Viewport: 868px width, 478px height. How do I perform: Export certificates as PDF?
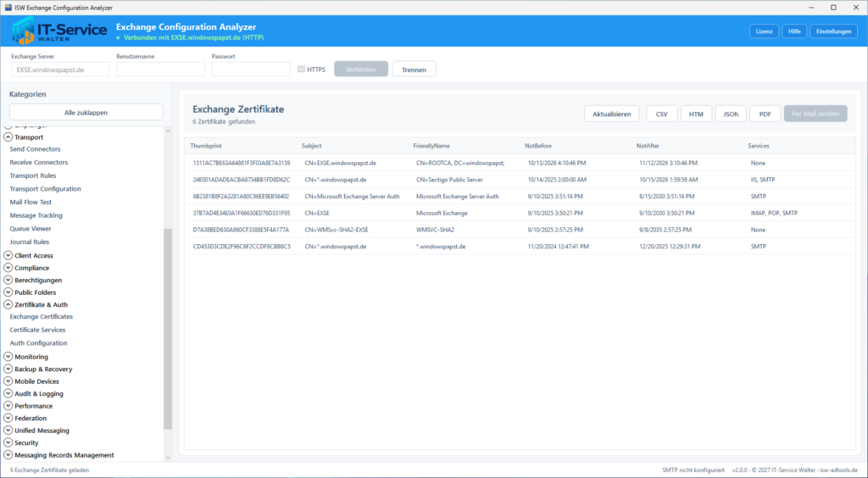coord(765,114)
